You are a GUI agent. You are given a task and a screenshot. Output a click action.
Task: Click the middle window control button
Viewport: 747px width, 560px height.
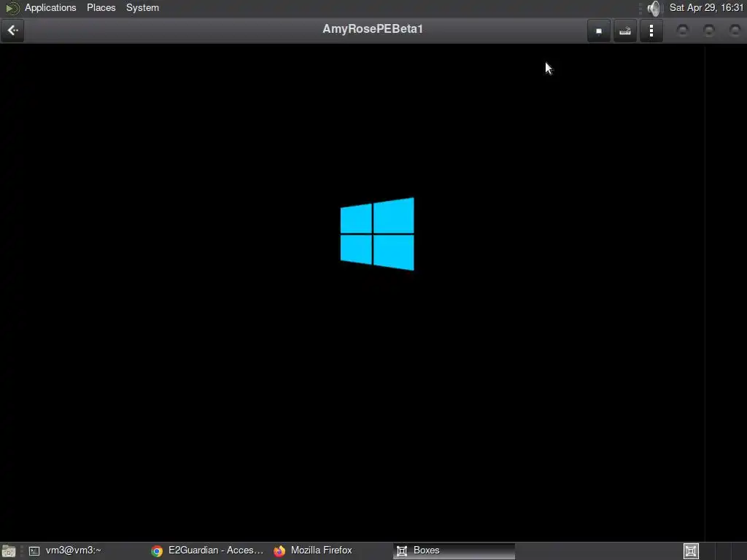coord(709,31)
